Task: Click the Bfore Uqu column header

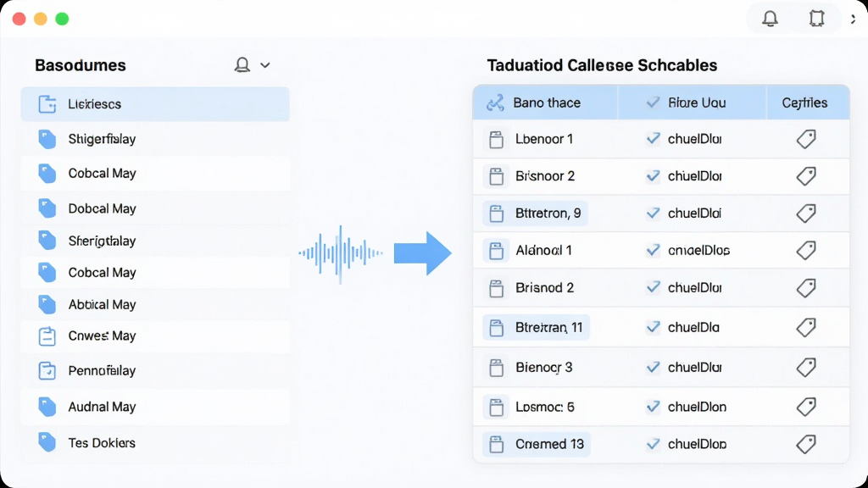Action: coord(692,103)
